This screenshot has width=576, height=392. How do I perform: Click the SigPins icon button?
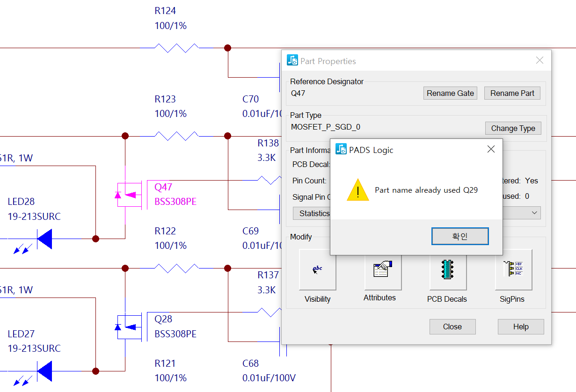(x=513, y=270)
